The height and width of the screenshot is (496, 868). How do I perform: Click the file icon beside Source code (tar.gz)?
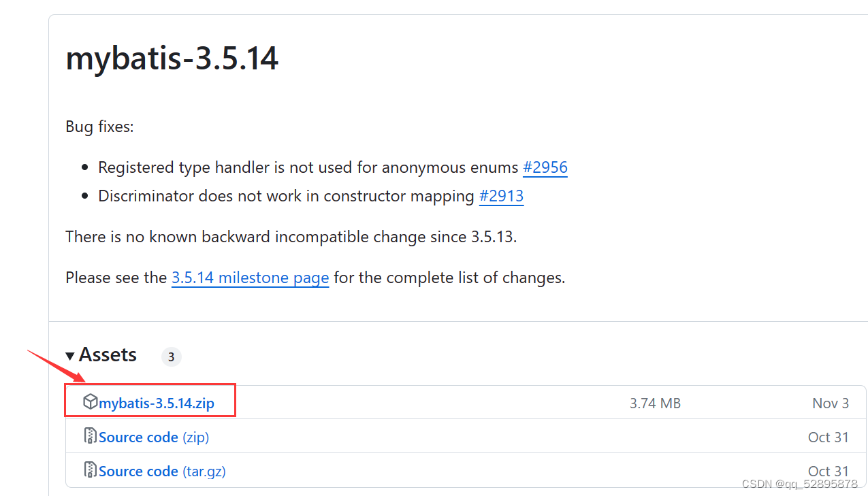coord(90,470)
